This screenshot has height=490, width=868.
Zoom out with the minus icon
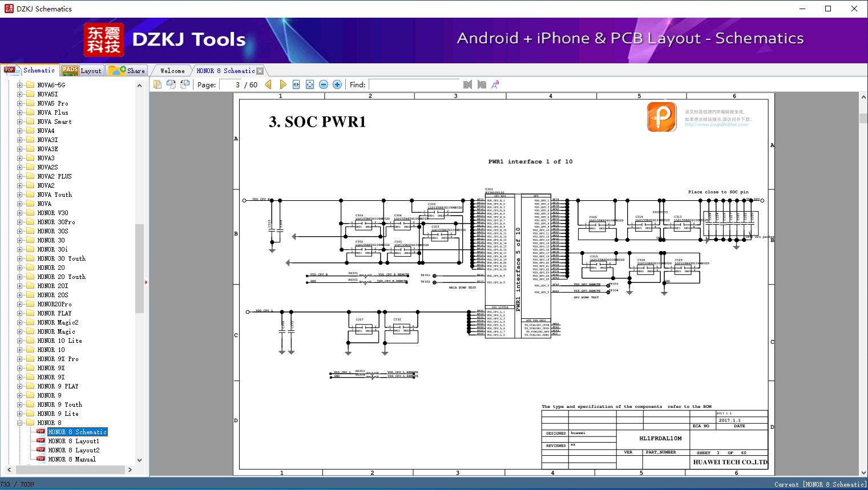(x=324, y=84)
